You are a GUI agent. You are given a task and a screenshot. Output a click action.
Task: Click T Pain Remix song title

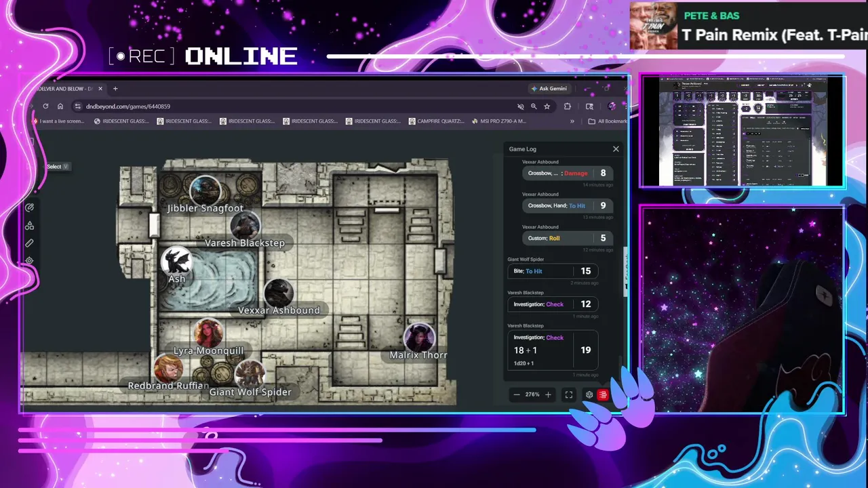pos(774,35)
